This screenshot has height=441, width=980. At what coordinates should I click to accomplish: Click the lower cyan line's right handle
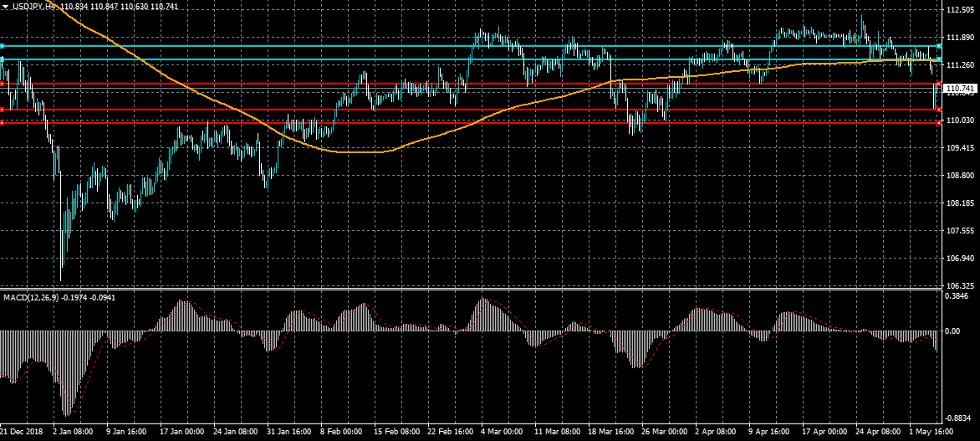[939, 59]
